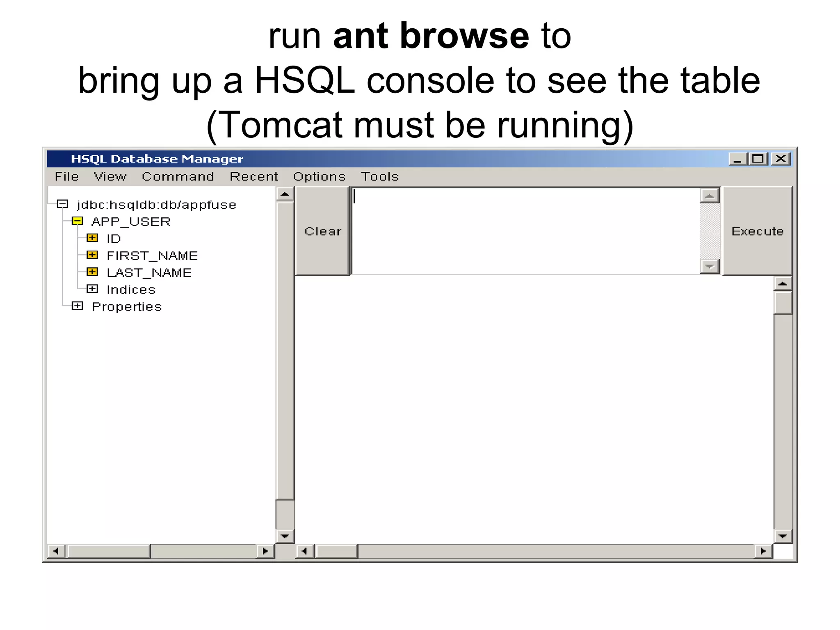Select the APP_USER table label
The width and height of the screenshot is (840, 630).
tap(130, 221)
